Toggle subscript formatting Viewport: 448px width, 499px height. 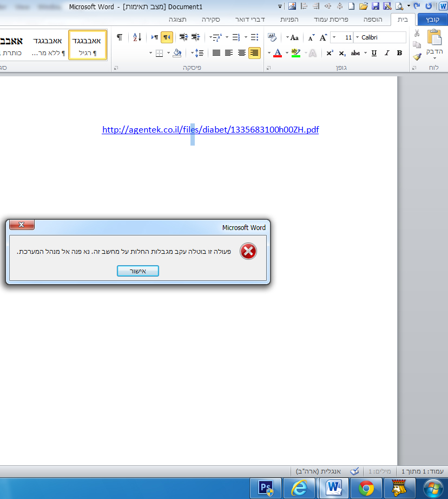click(x=342, y=53)
